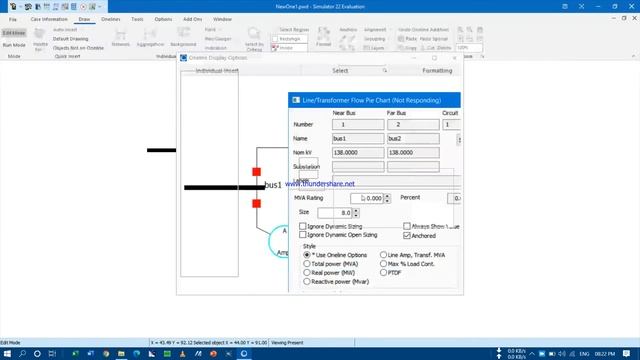
Task: Click the Near Bus Number field
Action: coord(358,124)
